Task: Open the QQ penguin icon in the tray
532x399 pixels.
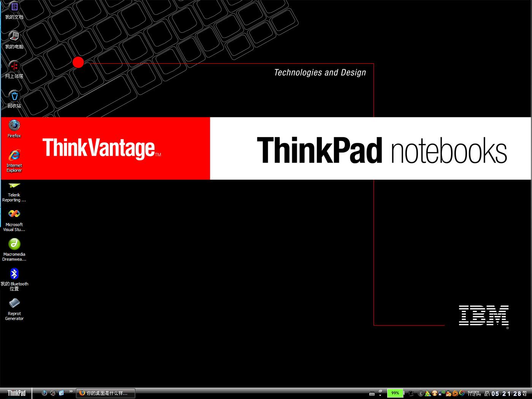Action: [x=448, y=393]
